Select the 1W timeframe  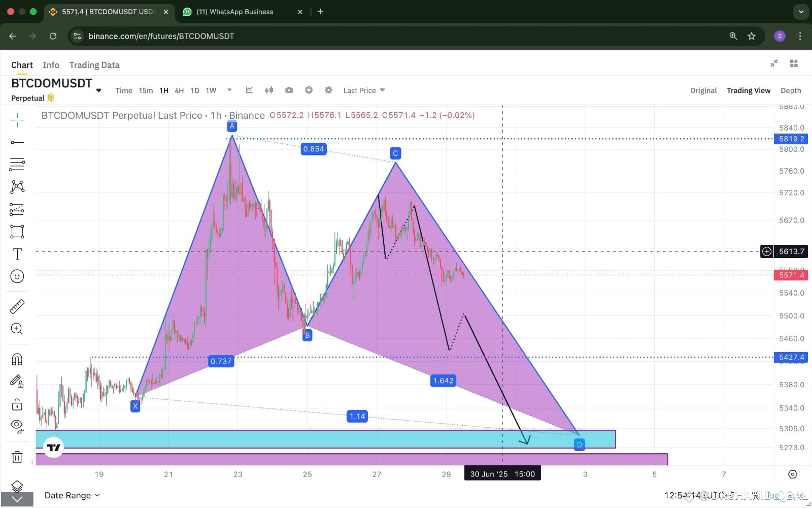(x=211, y=90)
